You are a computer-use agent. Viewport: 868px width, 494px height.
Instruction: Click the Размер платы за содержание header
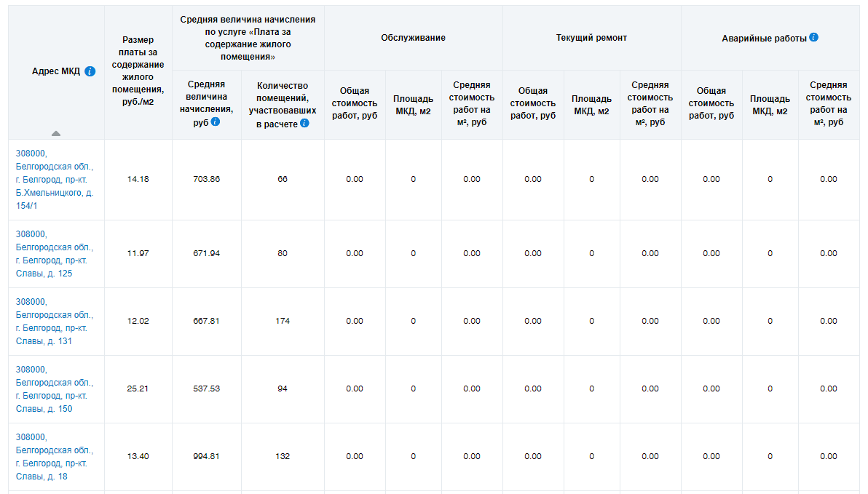[138, 71]
